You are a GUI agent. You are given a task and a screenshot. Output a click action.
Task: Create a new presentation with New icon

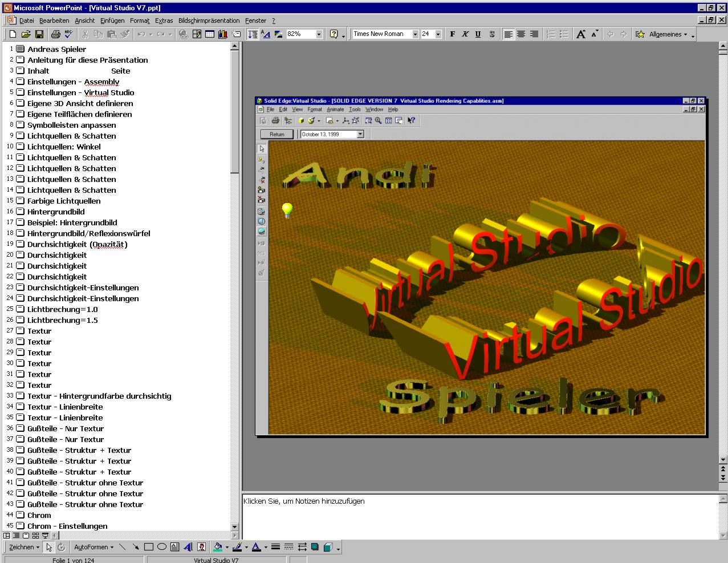(13, 34)
